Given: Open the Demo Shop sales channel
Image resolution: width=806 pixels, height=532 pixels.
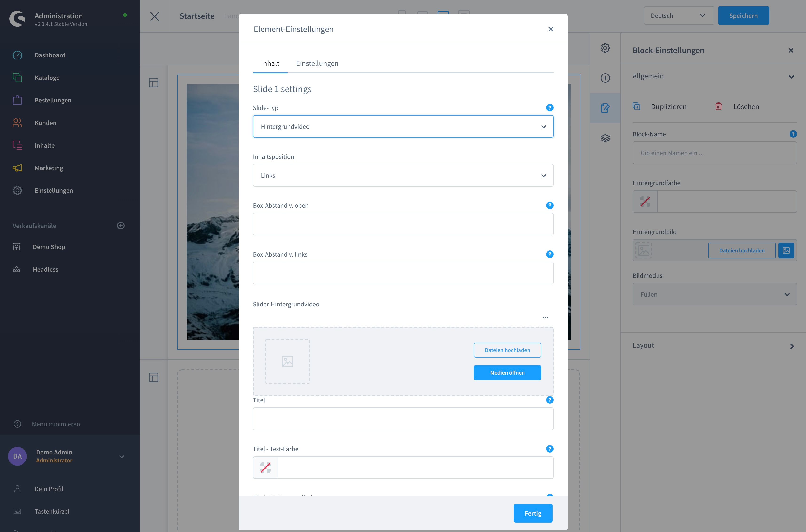Looking at the screenshot, I should click(49, 247).
